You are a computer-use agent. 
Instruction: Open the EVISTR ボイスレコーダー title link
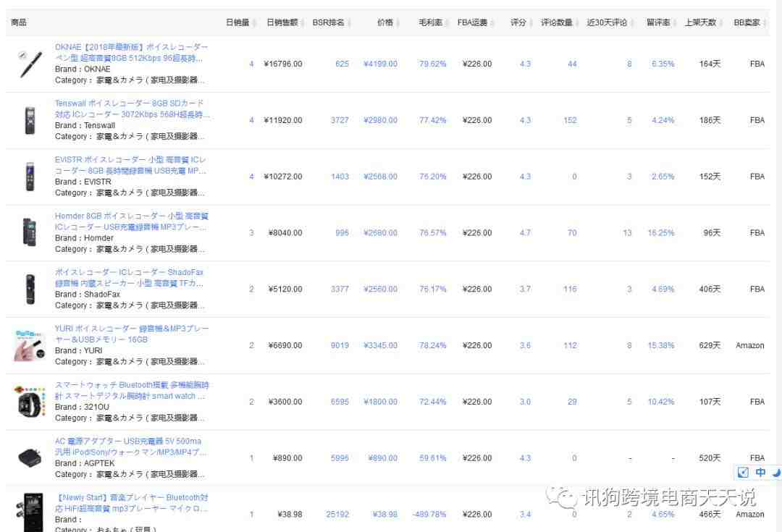pos(130,165)
